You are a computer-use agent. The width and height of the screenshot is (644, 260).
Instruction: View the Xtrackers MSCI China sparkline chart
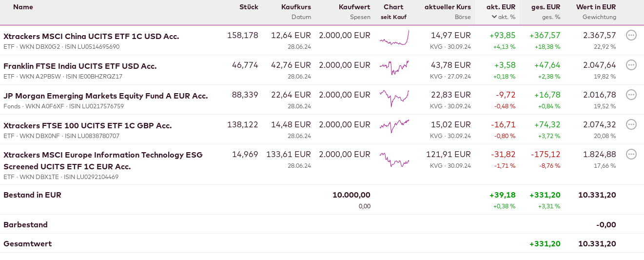coord(394,38)
